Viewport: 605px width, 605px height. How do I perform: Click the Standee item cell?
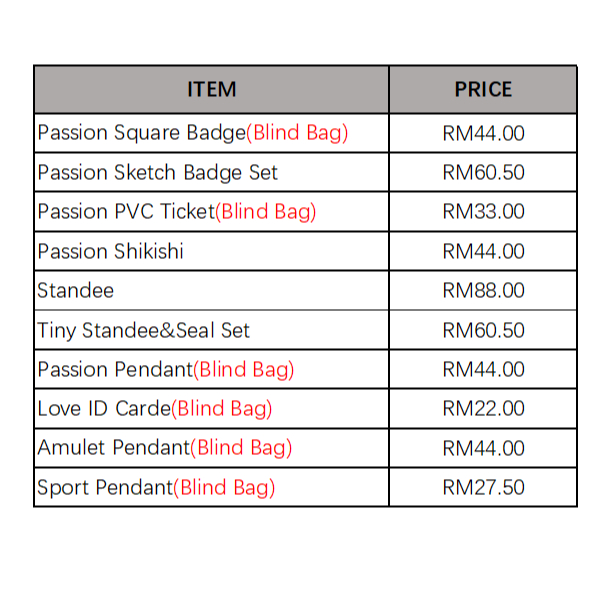76,291
